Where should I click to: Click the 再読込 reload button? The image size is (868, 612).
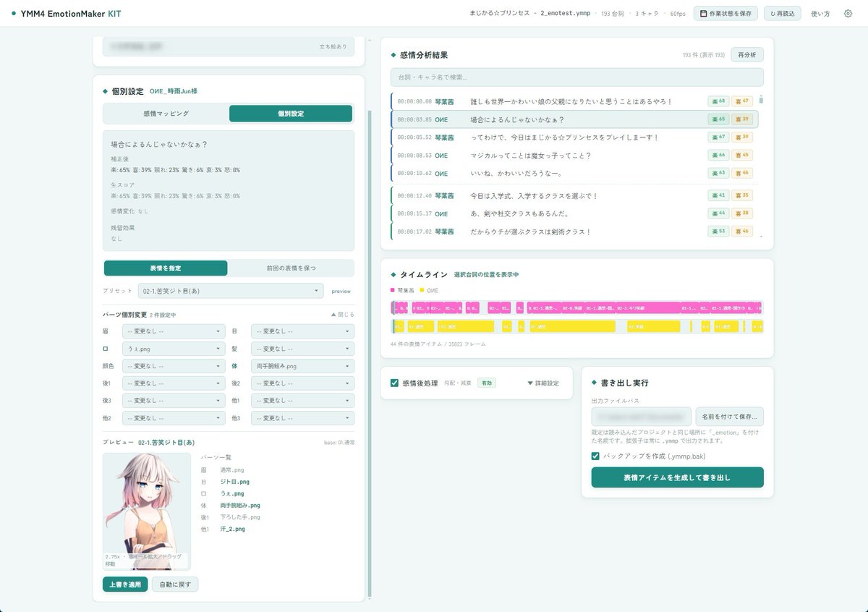coord(782,13)
